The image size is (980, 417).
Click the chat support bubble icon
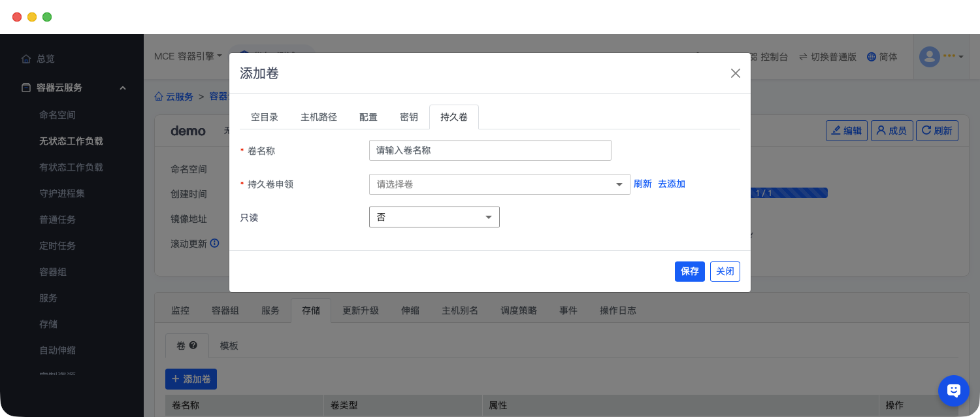coord(953,390)
